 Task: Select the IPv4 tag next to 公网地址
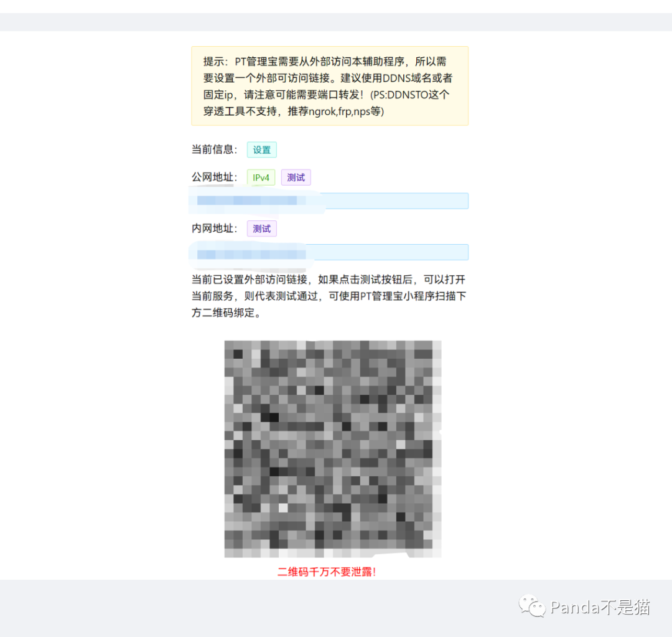(x=261, y=177)
